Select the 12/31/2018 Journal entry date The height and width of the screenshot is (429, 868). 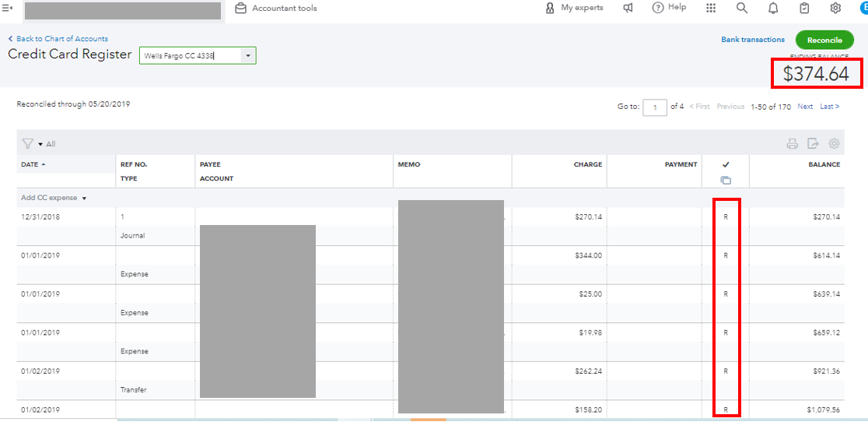40,217
